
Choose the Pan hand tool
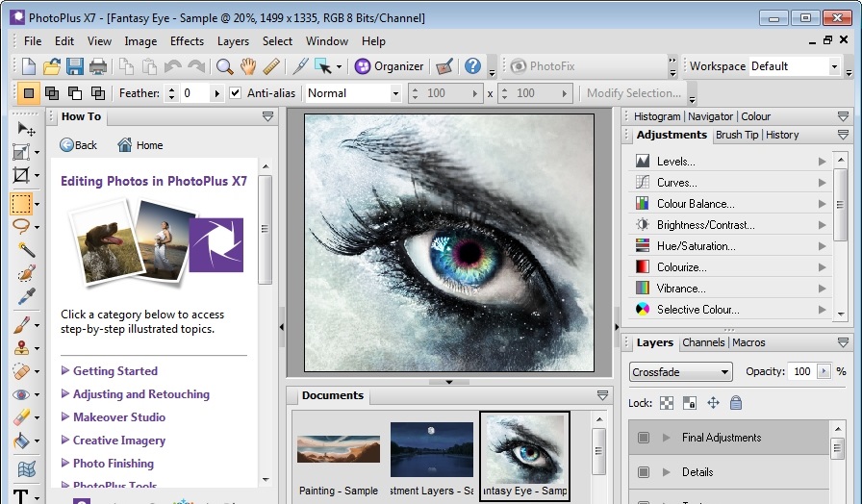248,66
